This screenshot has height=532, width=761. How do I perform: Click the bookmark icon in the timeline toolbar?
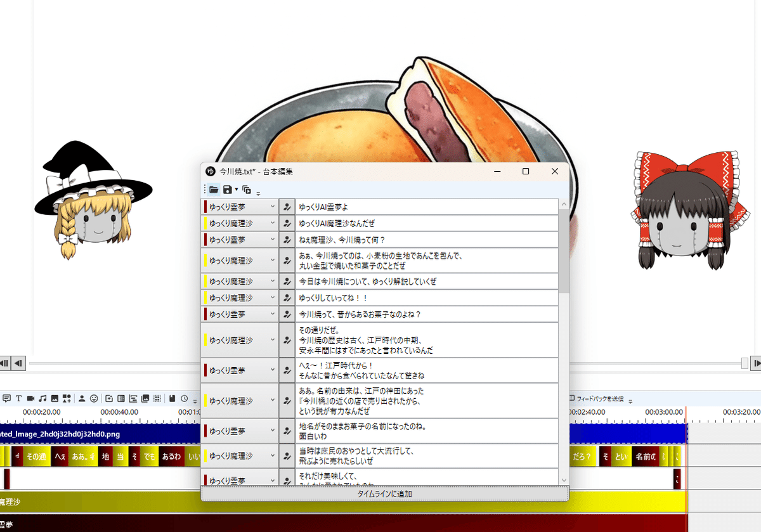[172, 398]
